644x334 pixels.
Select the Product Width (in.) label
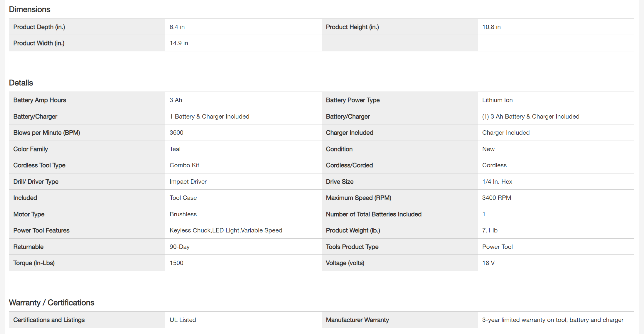(39, 43)
